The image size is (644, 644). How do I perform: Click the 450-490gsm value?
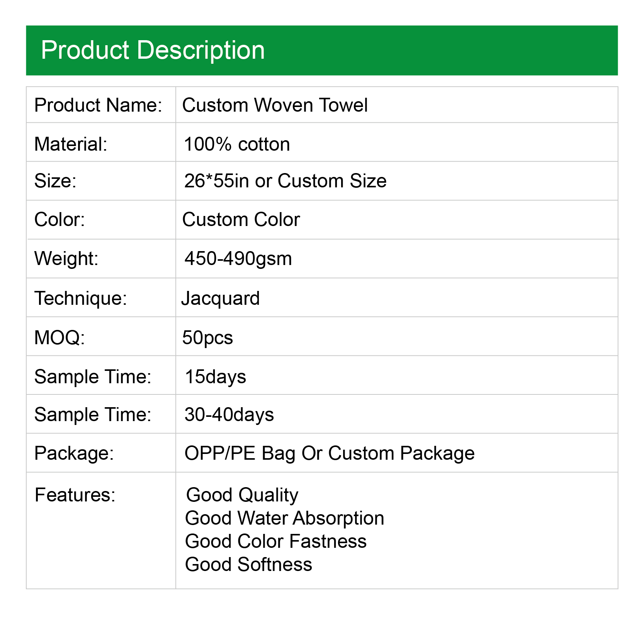pyautogui.click(x=238, y=258)
